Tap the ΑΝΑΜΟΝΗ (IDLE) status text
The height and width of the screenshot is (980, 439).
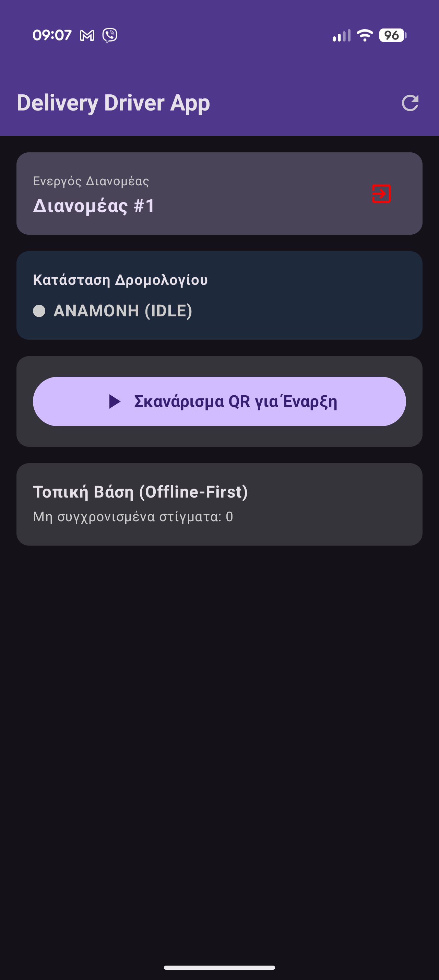pos(123,311)
